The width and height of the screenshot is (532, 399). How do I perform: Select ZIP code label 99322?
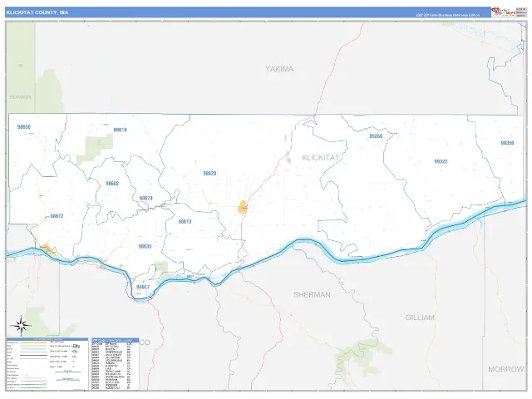[441, 161]
